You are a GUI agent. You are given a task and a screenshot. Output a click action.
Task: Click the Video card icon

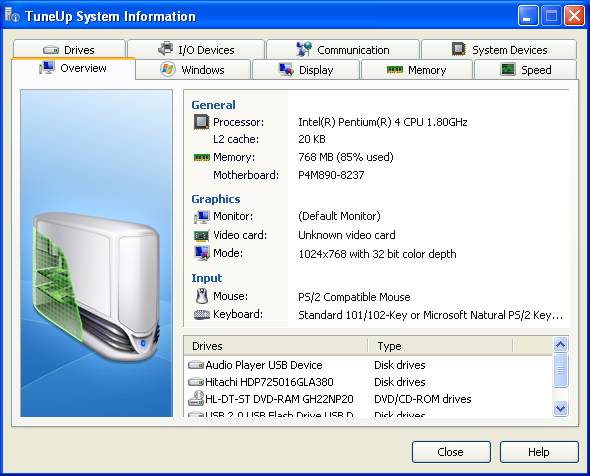pos(201,235)
